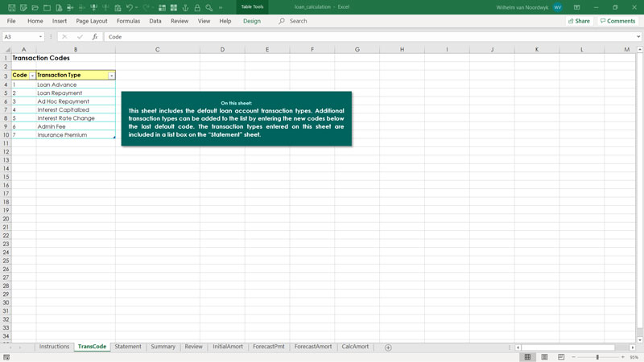Image resolution: width=644 pixels, height=362 pixels.
Task: Add a new sheet with plus icon
Action: click(388, 348)
